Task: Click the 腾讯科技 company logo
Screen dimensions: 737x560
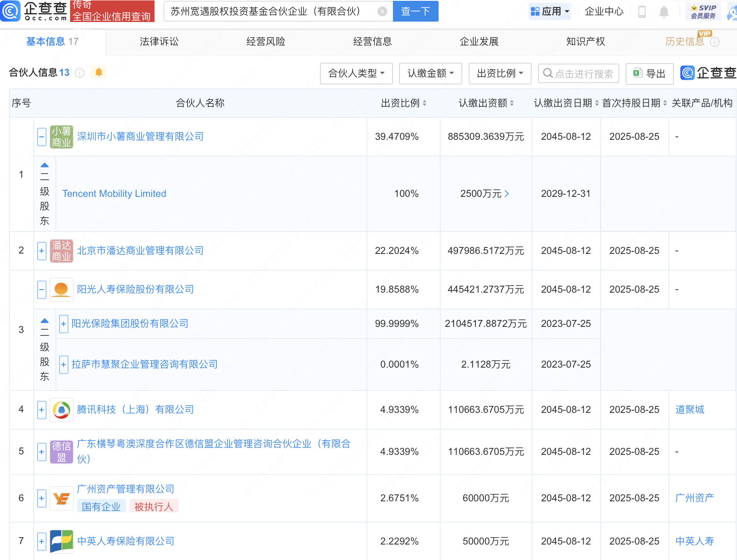Action: tap(62, 410)
